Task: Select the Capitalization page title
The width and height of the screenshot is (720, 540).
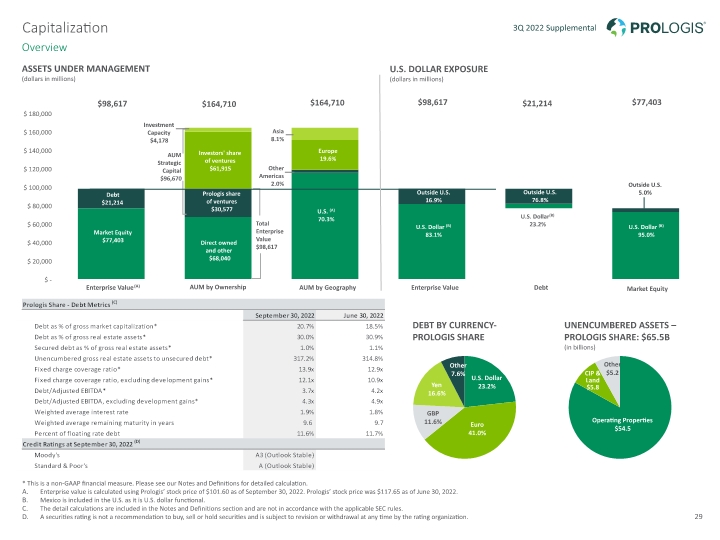Action: (x=65, y=28)
